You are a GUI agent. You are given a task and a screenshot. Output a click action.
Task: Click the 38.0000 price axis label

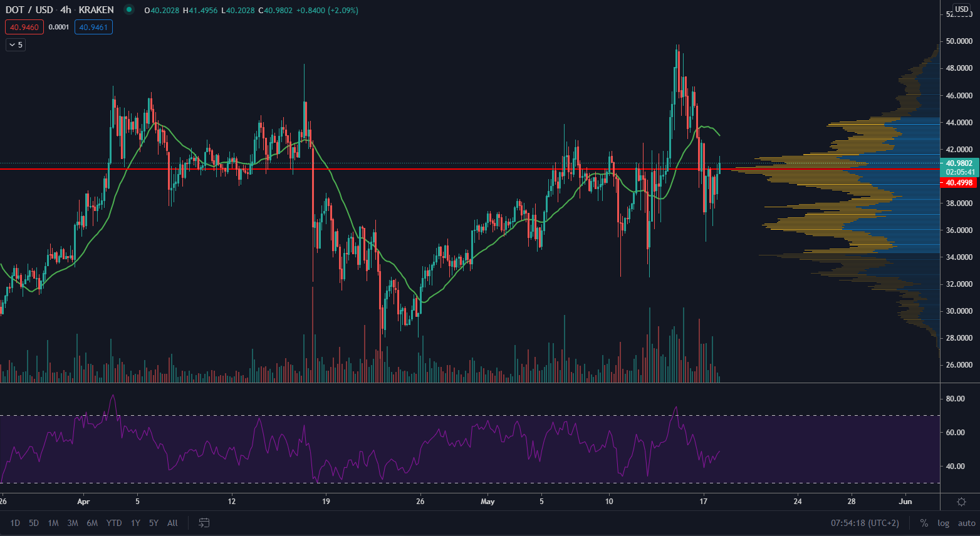[959, 204]
